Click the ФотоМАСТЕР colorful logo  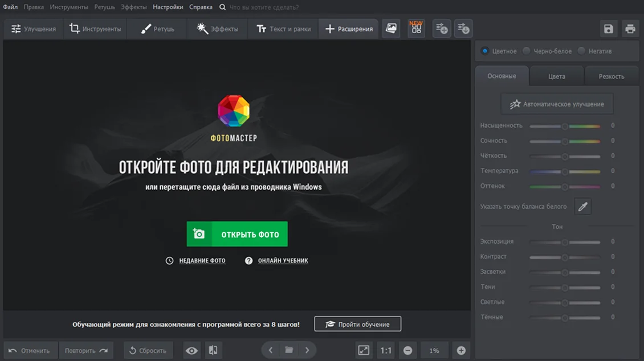(234, 111)
